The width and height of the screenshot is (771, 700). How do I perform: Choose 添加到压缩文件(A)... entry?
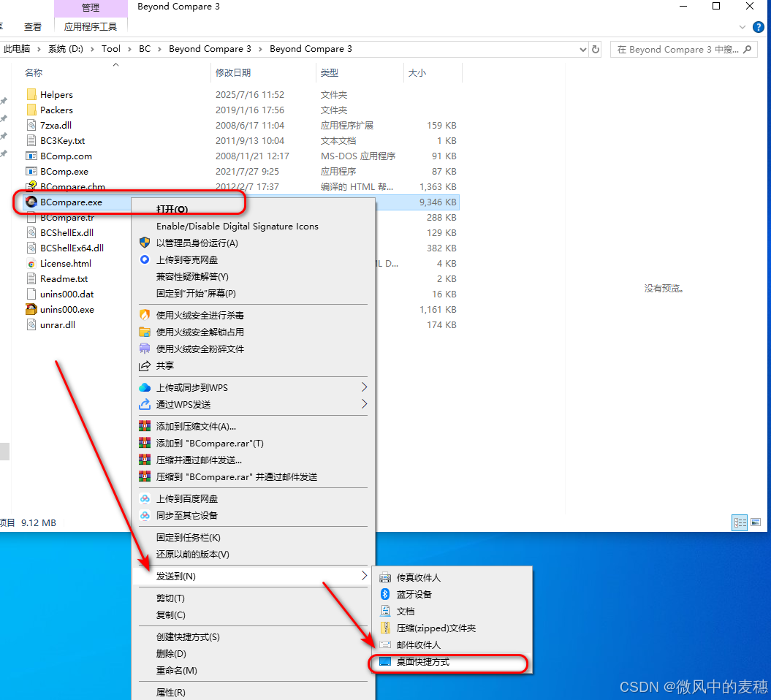(254, 426)
